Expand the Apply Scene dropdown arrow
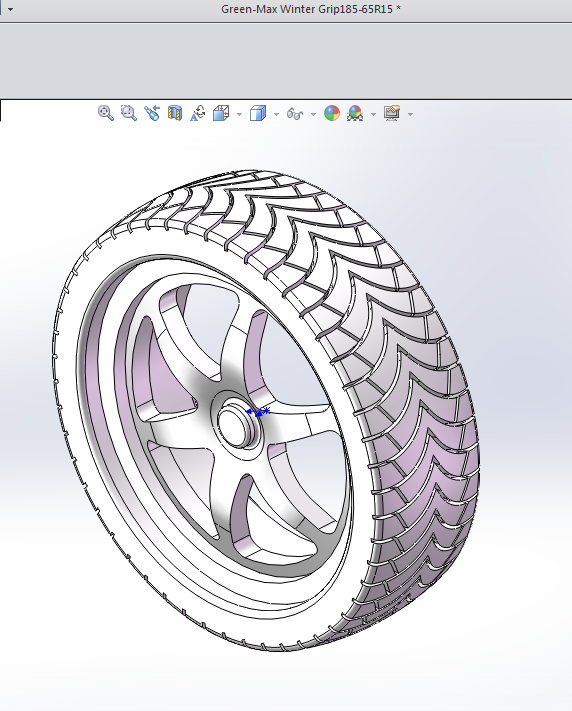The width and height of the screenshot is (572, 711). point(373,114)
